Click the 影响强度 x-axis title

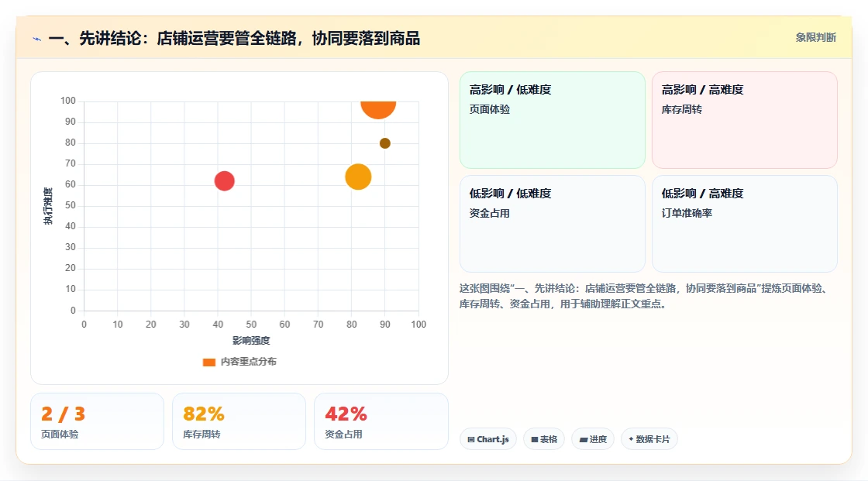[x=251, y=340]
